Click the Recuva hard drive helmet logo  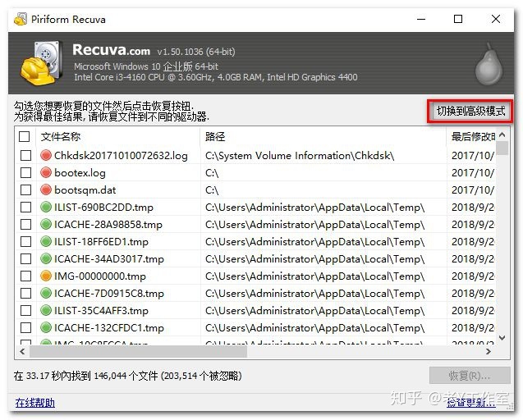42,62
